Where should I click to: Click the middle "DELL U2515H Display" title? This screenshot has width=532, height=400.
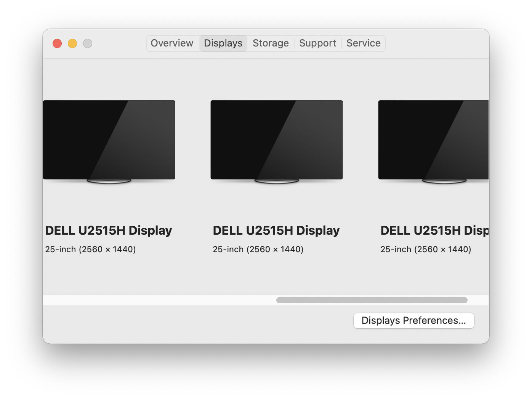point(276,230)
